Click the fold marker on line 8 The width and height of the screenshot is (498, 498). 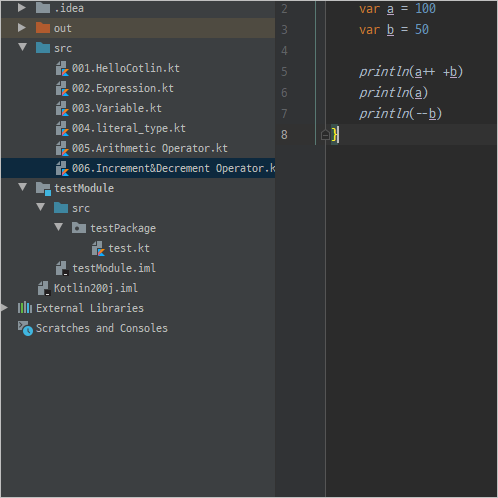point(325,135)
